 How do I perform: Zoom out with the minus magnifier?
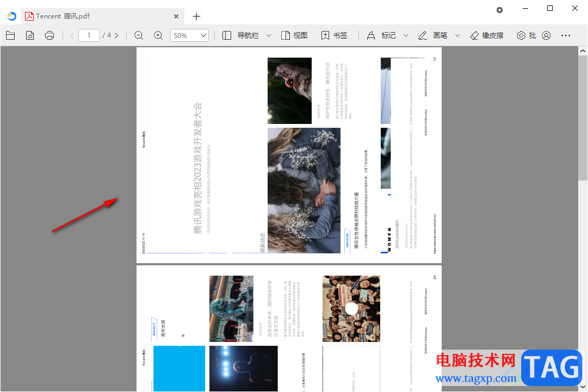pyautogui.click(x=139, y=35)
